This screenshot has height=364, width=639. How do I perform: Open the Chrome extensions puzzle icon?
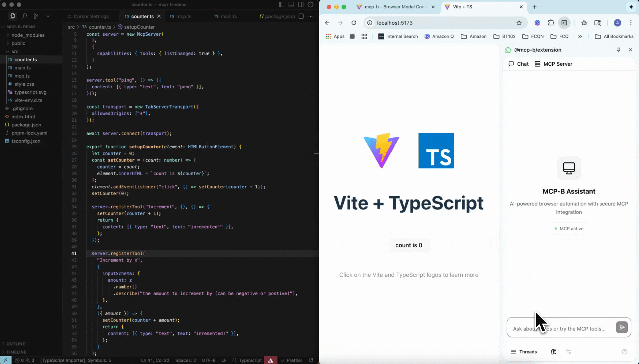tap(551, 23)
